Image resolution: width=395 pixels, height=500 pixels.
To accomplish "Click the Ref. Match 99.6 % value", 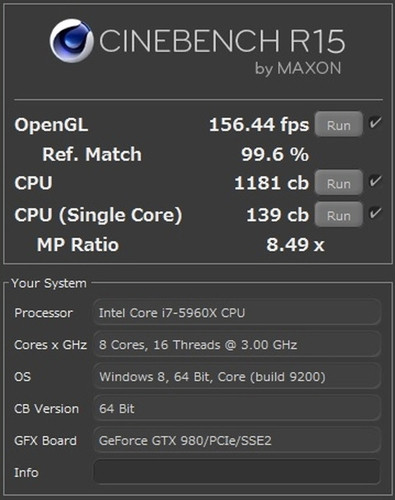I will (x=275, y=154).
